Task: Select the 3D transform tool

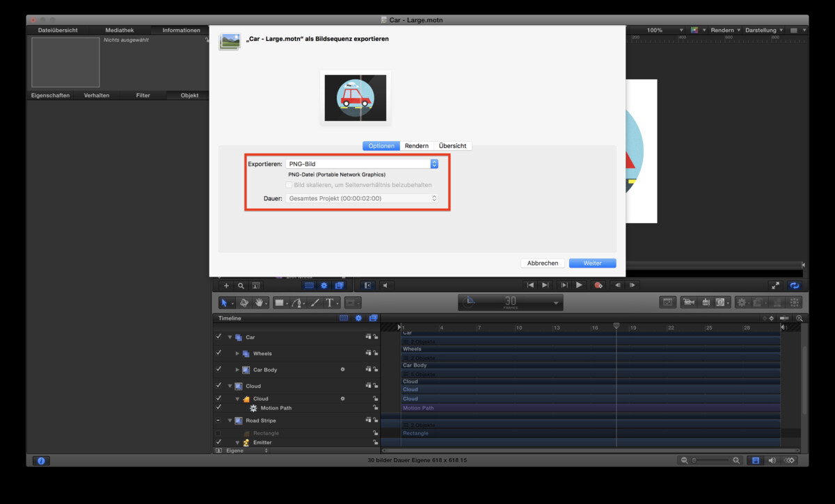Action: pyautogui.click(x=244, y=302)
